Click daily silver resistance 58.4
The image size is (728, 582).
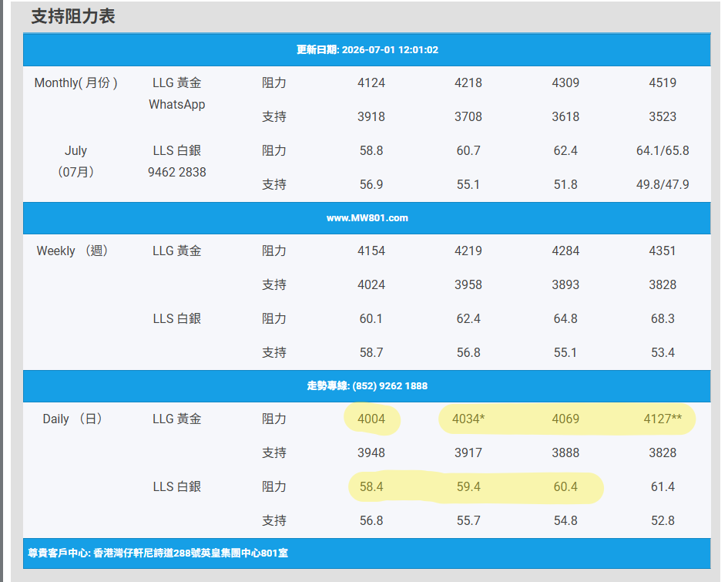[371, 486]
